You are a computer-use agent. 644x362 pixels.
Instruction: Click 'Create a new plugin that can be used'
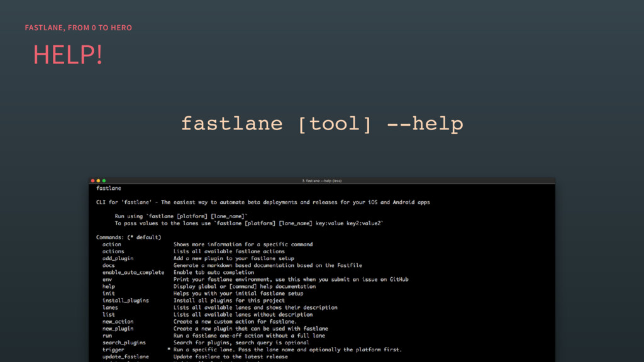250,329
